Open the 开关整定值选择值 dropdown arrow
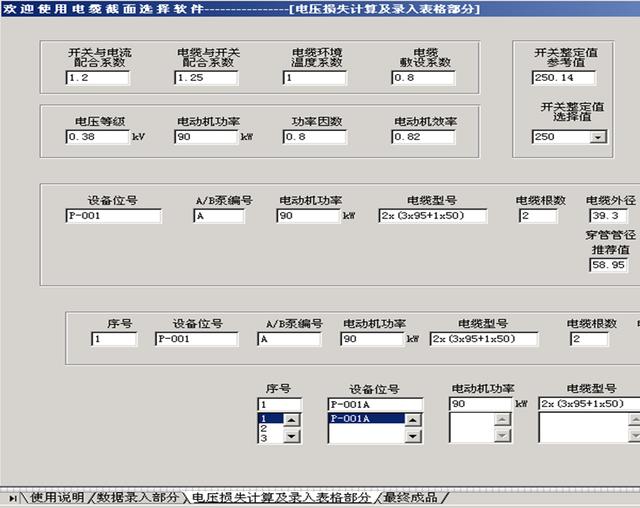Image resolution: width=640 pixels, height=508 pixels. [x=598, y=137]
